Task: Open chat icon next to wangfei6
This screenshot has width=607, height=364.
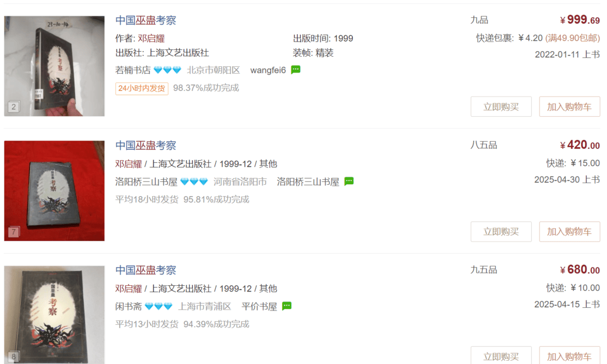Action: [296, 70]
